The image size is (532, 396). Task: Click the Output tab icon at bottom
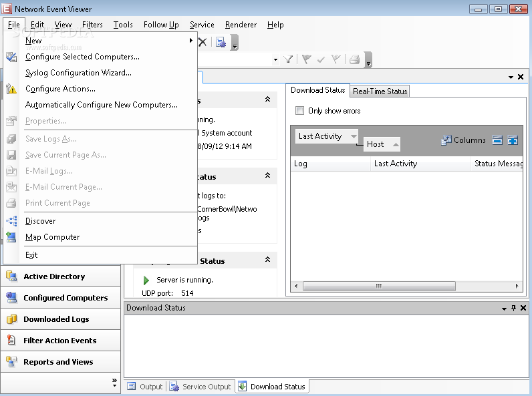coord(131,387)
